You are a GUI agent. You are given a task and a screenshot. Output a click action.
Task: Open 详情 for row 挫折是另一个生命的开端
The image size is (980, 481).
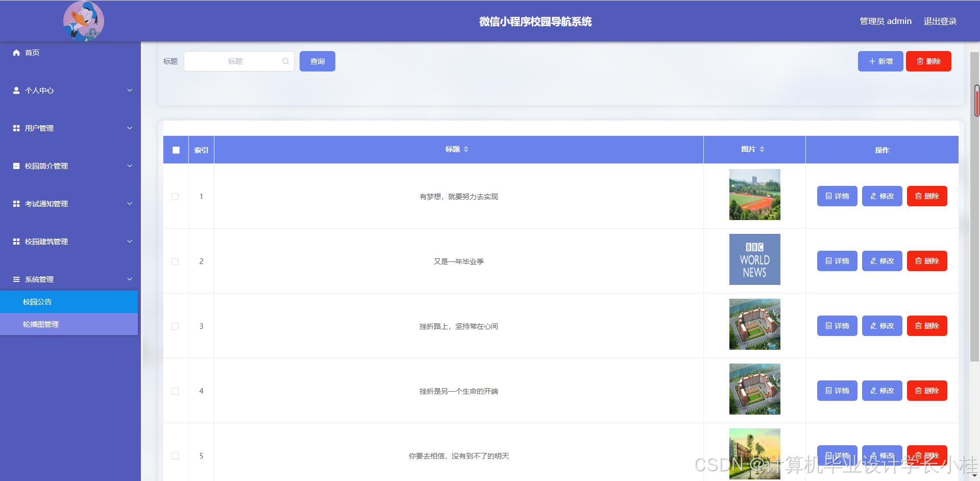point(837,391)
